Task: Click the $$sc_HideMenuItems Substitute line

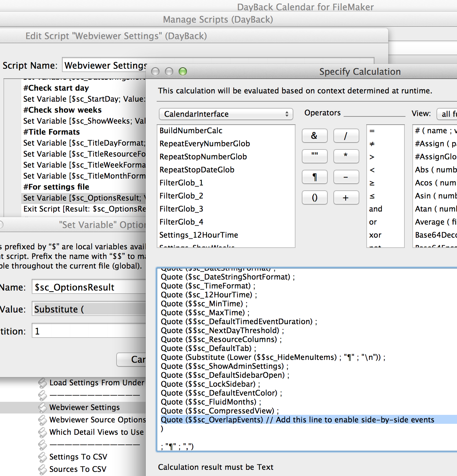Action: point(273,357)
